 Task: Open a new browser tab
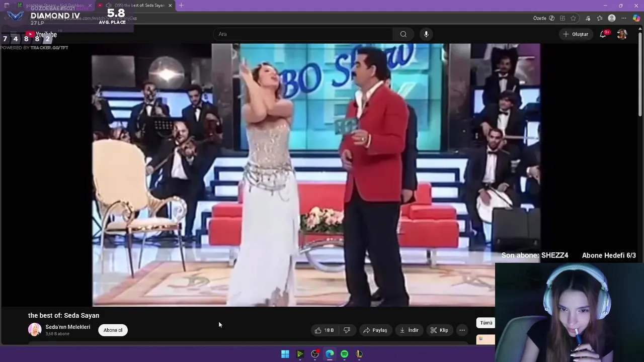[x=181, y=6]
